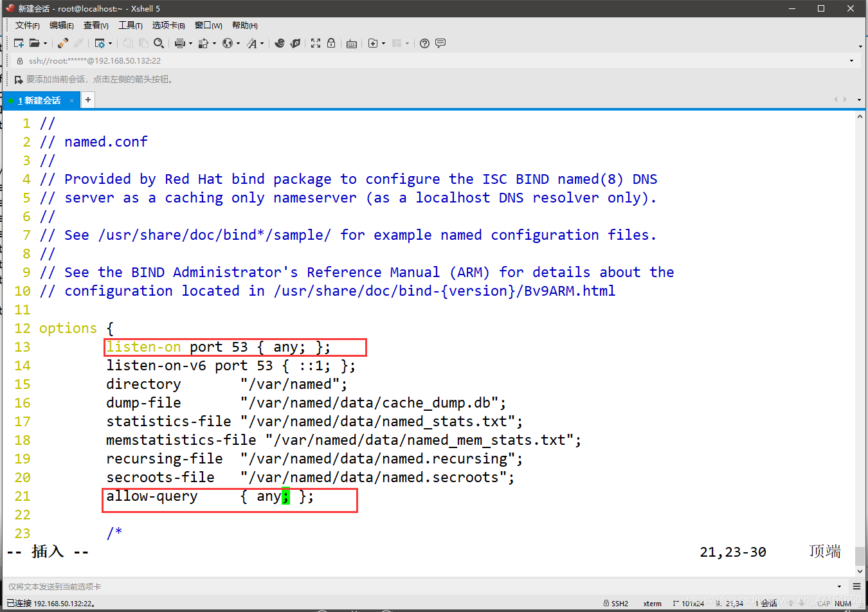Expand the compose bar target dropdown
This screenshot has height=612, width=868.
click(839, 586)
